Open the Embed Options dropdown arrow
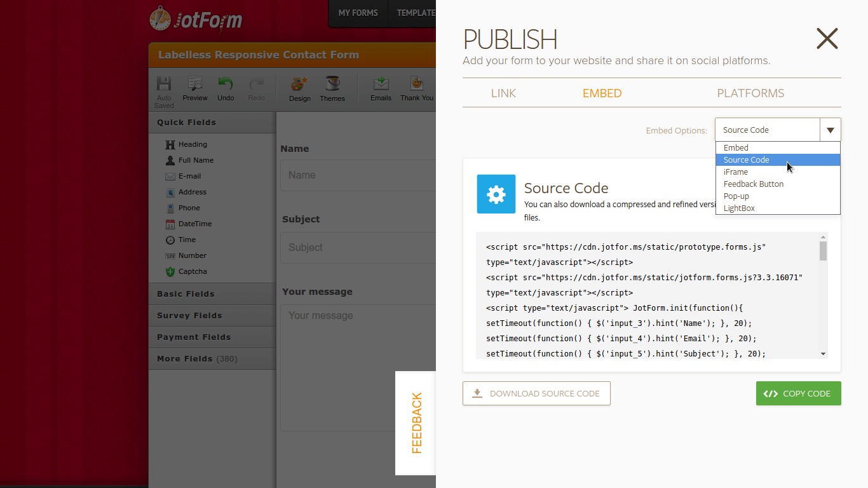 831,130
